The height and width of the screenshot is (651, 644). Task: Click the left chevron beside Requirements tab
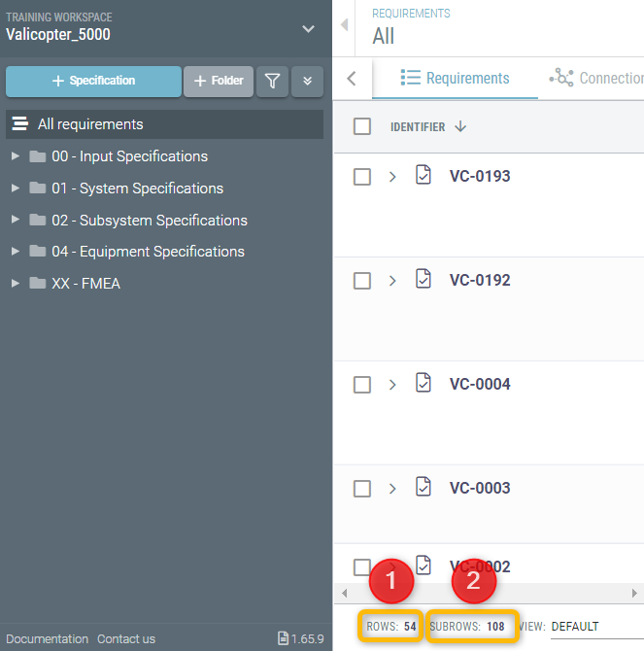click(352, 78)
